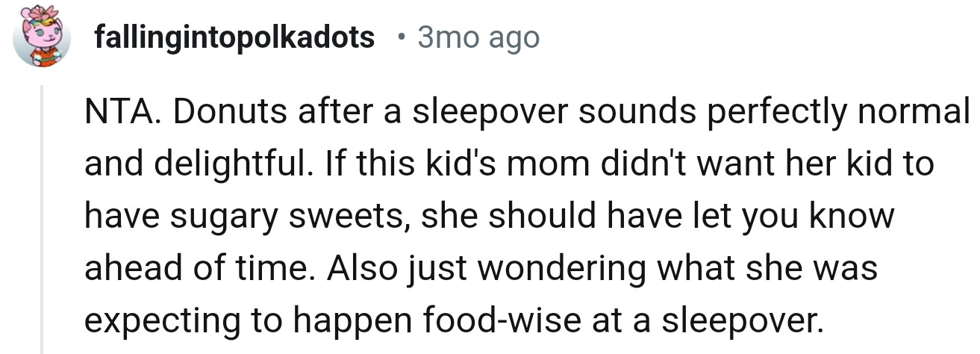This screenshot has width=980, height=354.
Task: Click the words "perfectly normal" in the comment
Action: coord(843,112)
